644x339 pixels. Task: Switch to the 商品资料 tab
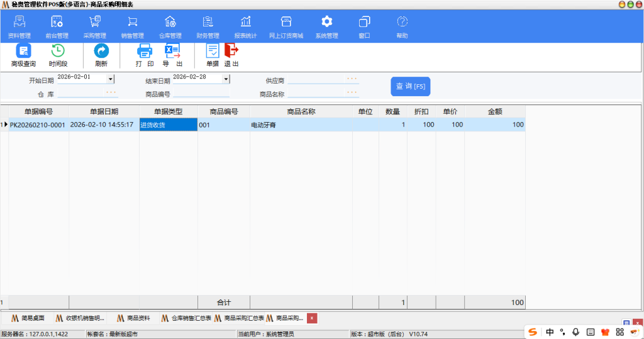point(133,318)
